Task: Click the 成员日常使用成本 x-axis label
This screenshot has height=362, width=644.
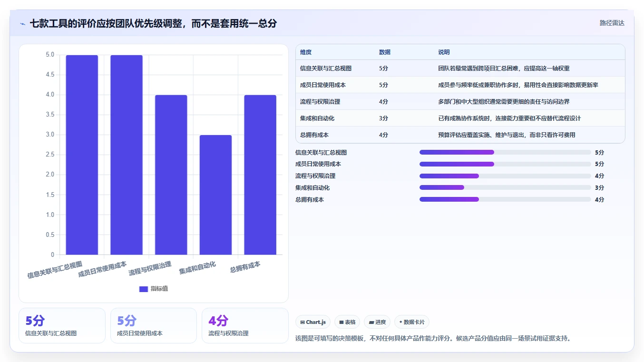Action: click(x=102, y=269)
